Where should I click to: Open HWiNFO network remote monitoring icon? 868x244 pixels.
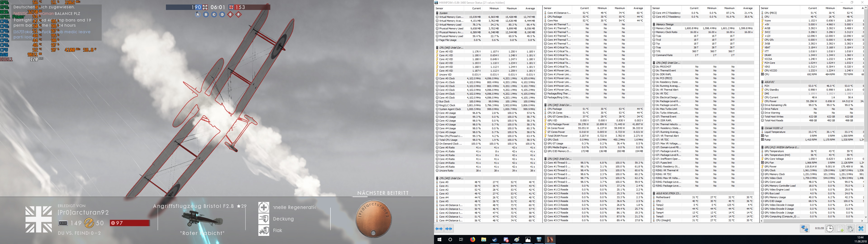(805, 229)
